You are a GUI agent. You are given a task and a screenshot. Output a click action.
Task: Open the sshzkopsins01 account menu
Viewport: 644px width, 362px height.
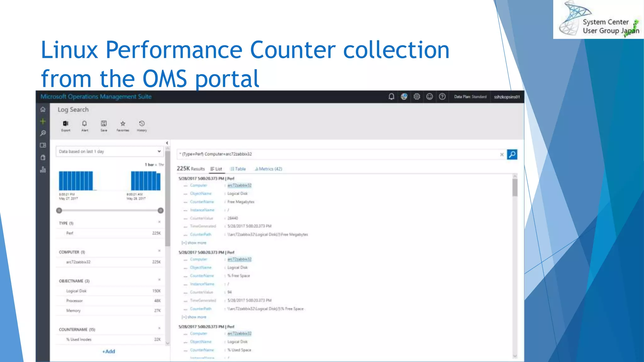(x=507, y=97)
